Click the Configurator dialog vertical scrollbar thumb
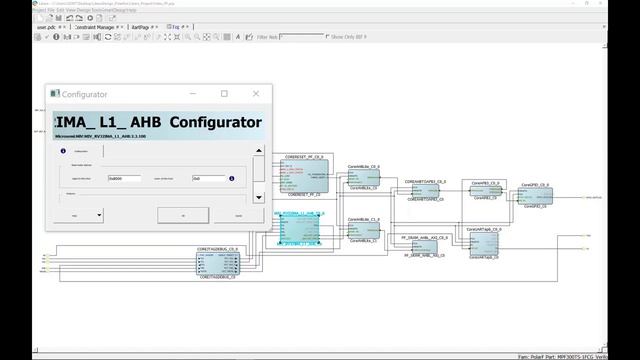The height and width of the screenshot is (360, 640). (x=259, y=169)
